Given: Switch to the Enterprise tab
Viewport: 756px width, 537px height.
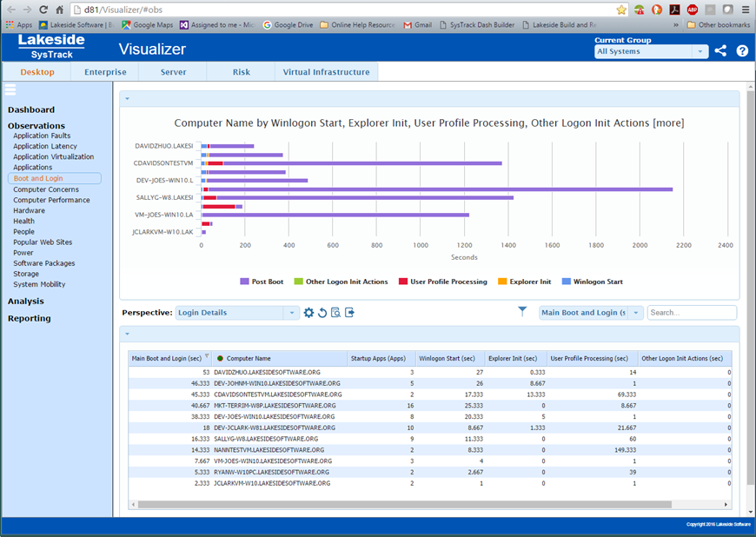Looking at the screenshot, I should [x=105, y=72].
